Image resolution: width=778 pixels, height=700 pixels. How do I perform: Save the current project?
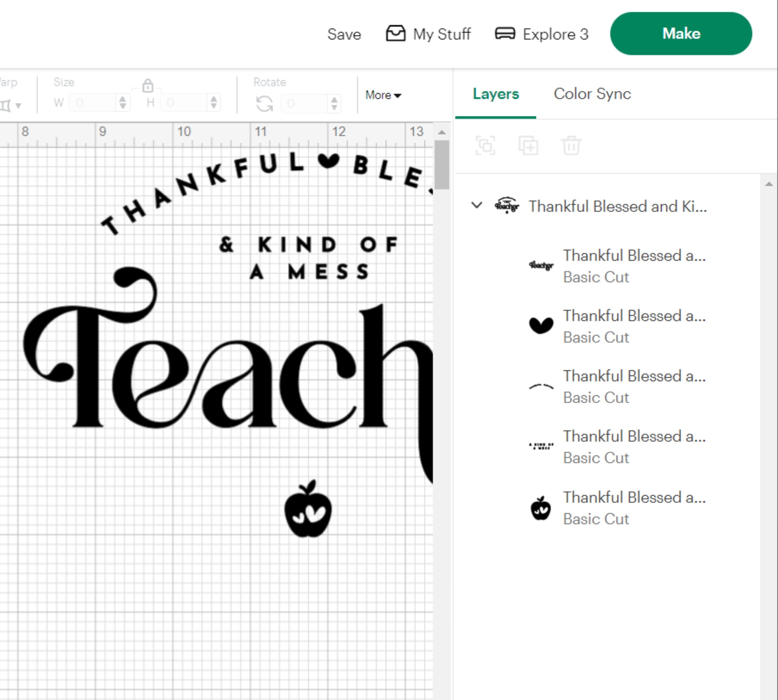(x=344, y=34)
